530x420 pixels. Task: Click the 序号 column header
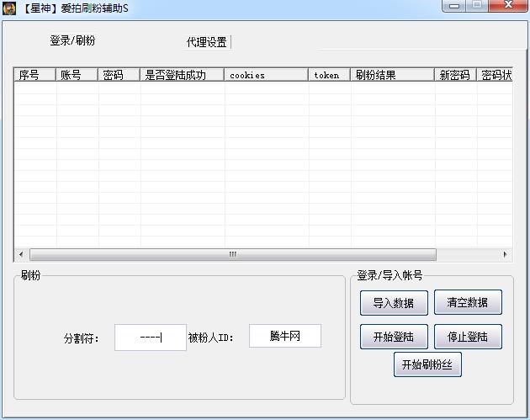coord(34,75)
